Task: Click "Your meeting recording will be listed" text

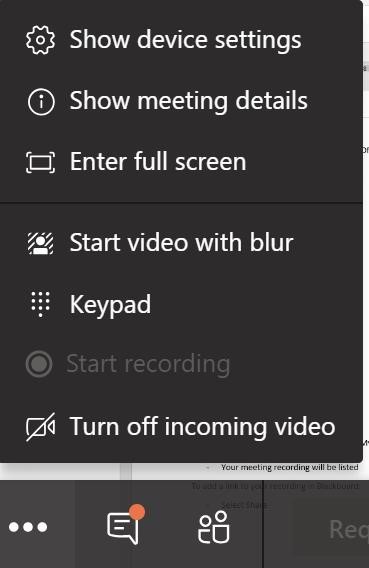Action: pos(290,467)
